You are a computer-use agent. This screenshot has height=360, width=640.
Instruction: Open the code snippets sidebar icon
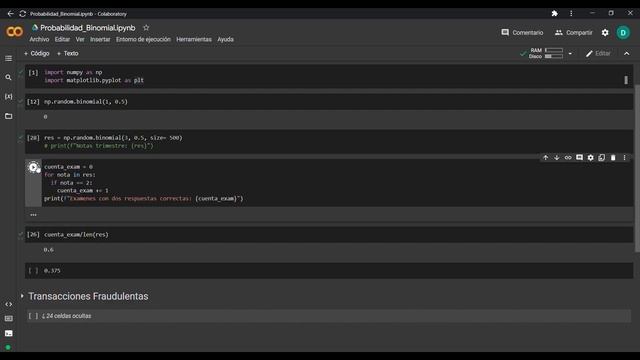tap(8, 304)
